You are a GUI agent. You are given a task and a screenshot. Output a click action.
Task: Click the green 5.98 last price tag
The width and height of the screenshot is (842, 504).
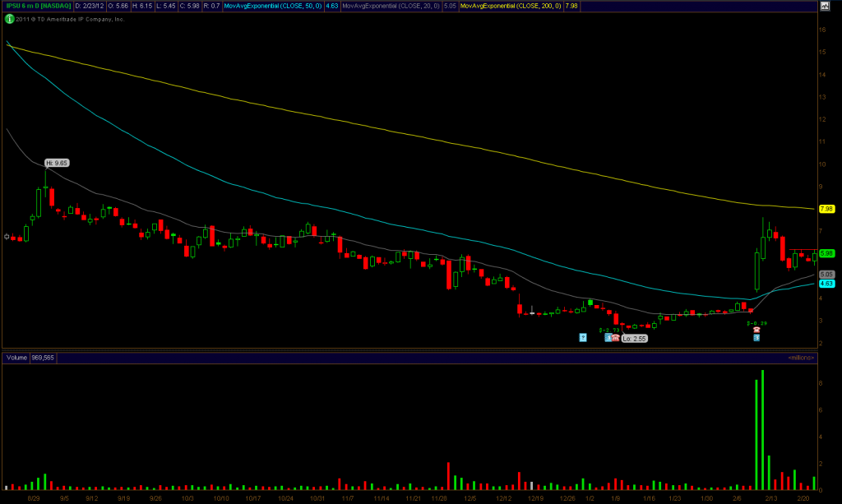(x=826, y=253)
